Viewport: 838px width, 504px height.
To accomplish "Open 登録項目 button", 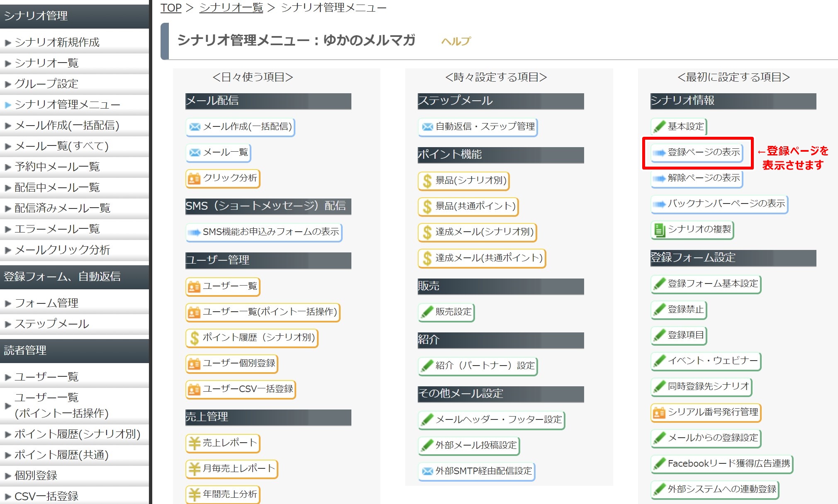I will click(679, 336).
